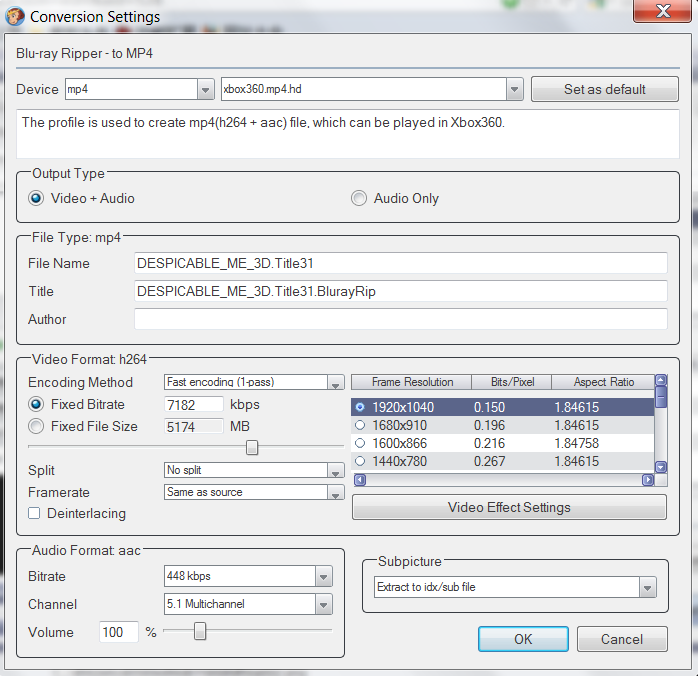Viewport: 698px width, 676px height.
Task: Click the 0.150 bits/pixel cell
Action: 489,407
